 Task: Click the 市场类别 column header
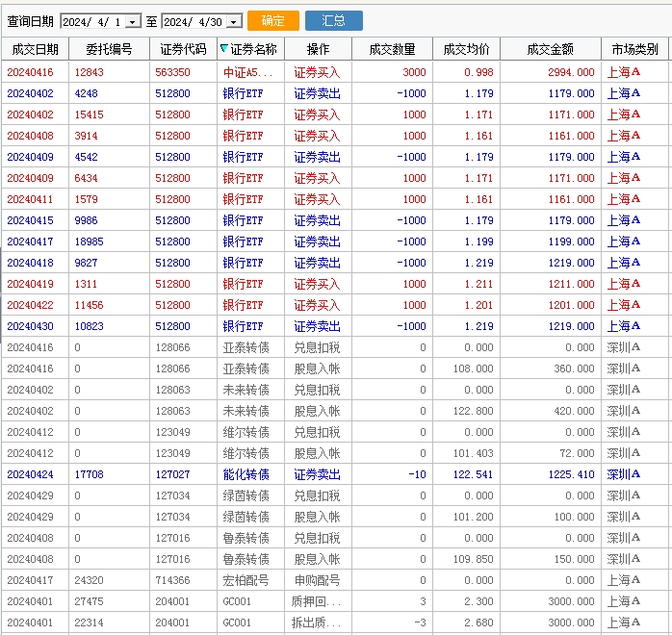pos(635,49)
